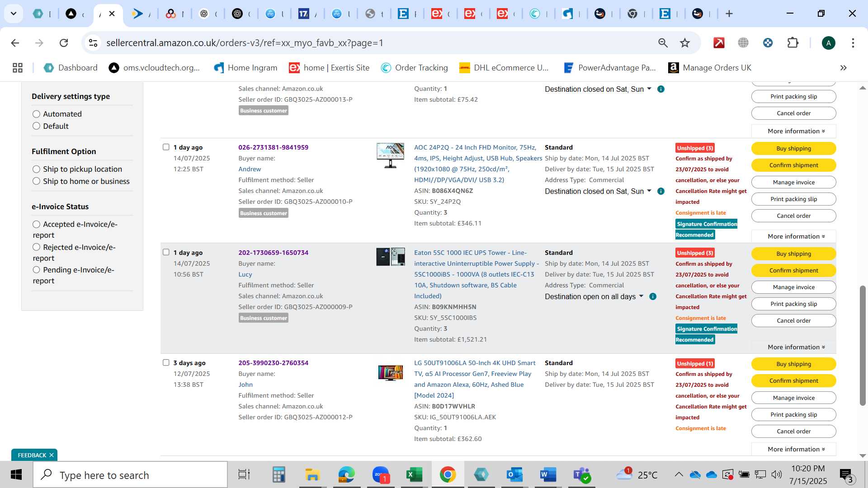Expand More information for the Eaton UPS order

(x=793, y=347)
